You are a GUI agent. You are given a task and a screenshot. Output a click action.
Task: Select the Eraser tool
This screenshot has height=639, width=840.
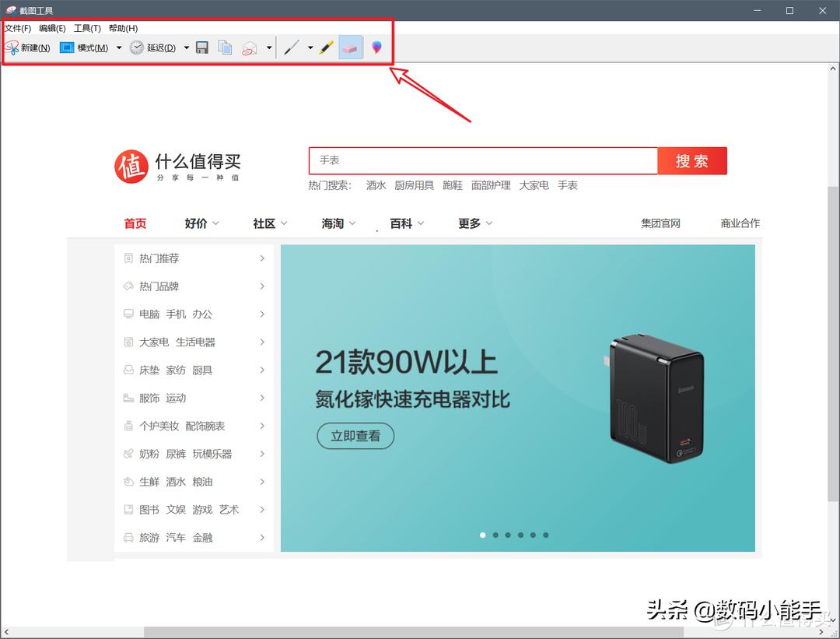pos(349,47)
